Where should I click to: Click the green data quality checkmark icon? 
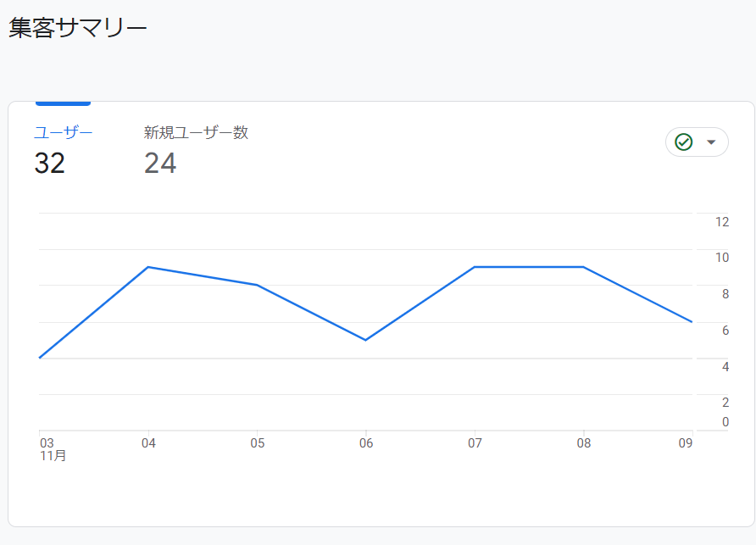pyautogui.click(x=683, y=142)
